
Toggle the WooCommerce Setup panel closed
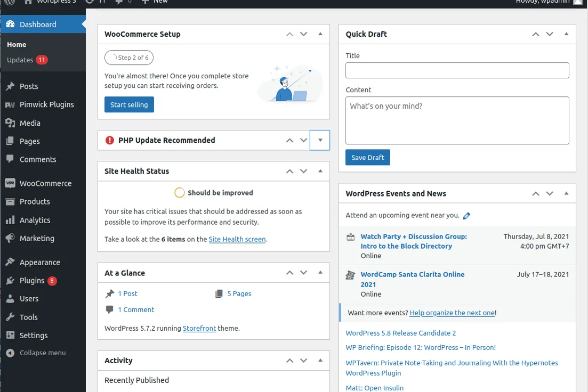click(x=320, y=34)
